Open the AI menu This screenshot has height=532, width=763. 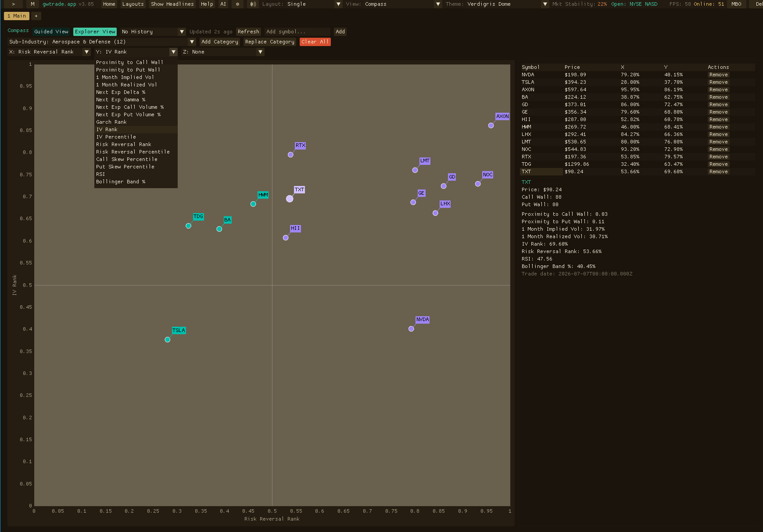pos(223,4)
